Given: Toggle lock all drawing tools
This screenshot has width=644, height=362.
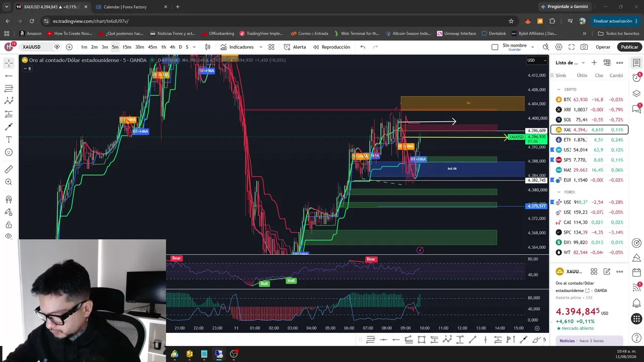Looking at the screenshot, I should [9, 225].
